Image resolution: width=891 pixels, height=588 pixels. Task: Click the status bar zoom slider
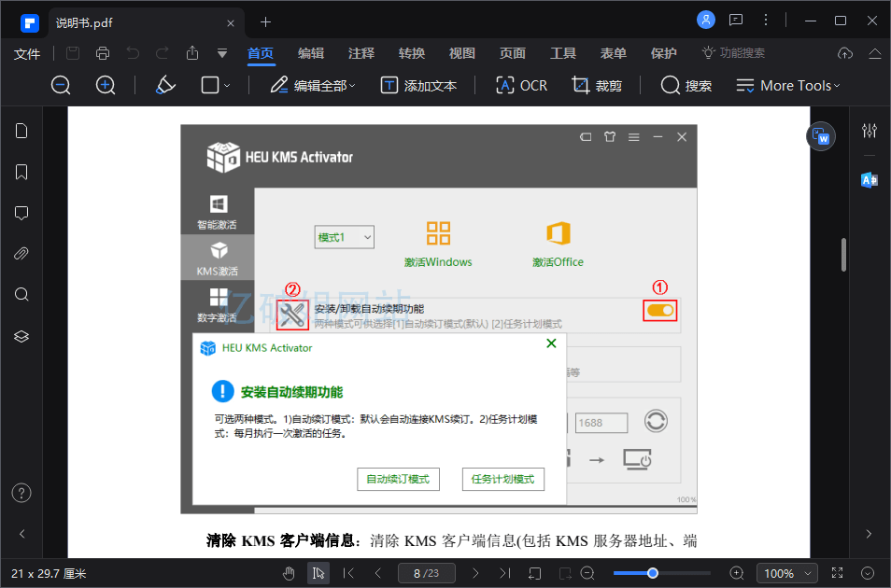click(662, 573)
